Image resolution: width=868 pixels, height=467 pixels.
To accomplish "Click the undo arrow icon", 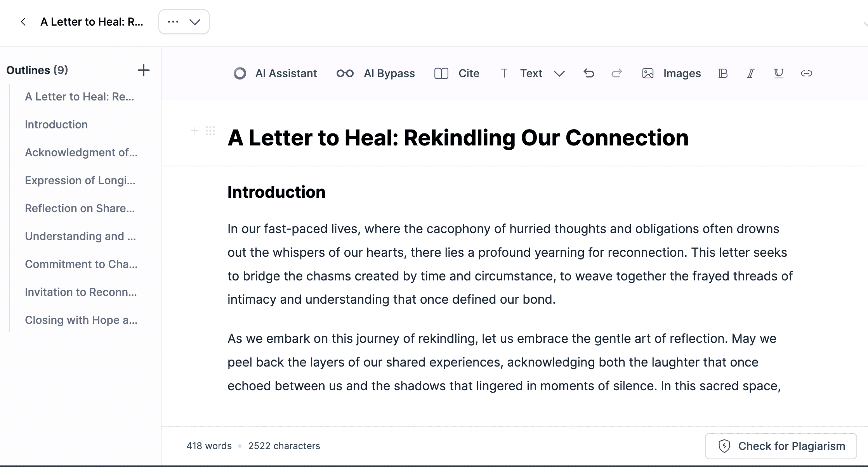I will click(x=589, y=73).
